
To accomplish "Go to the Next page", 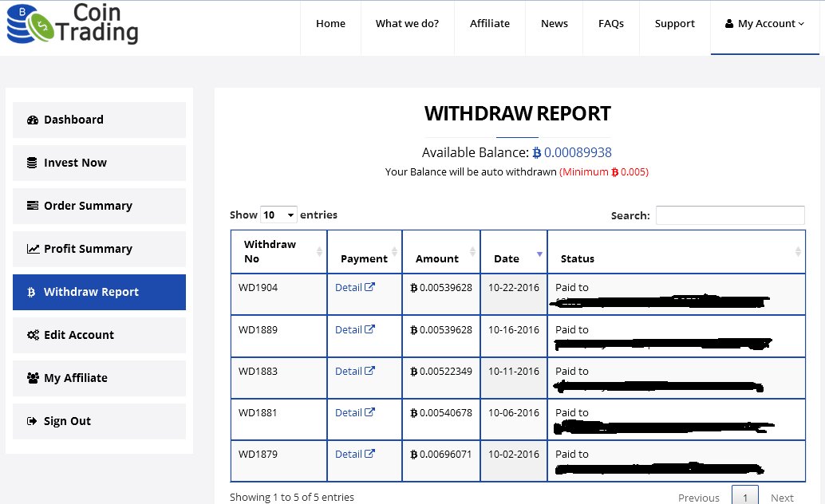I will [x=782, y=498].
